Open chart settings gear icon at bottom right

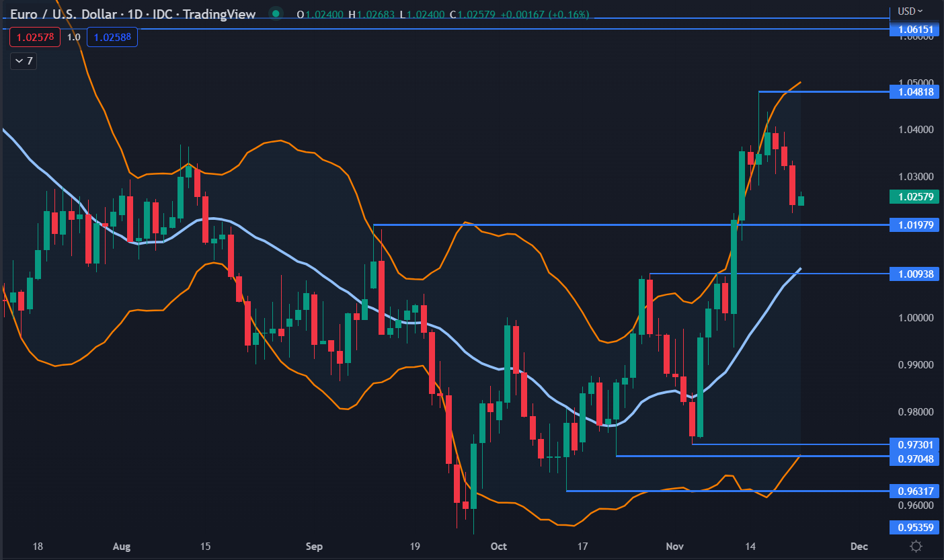pos(916,546)
